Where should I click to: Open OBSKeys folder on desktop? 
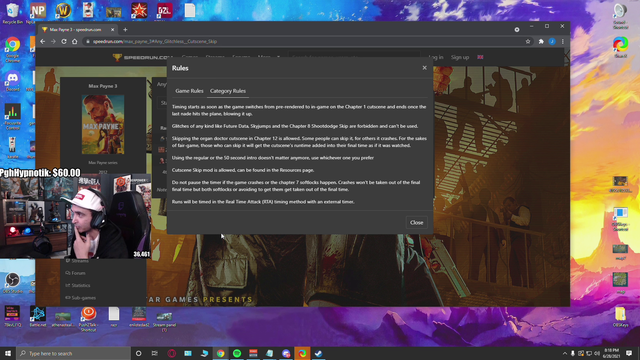coord(620,317)
